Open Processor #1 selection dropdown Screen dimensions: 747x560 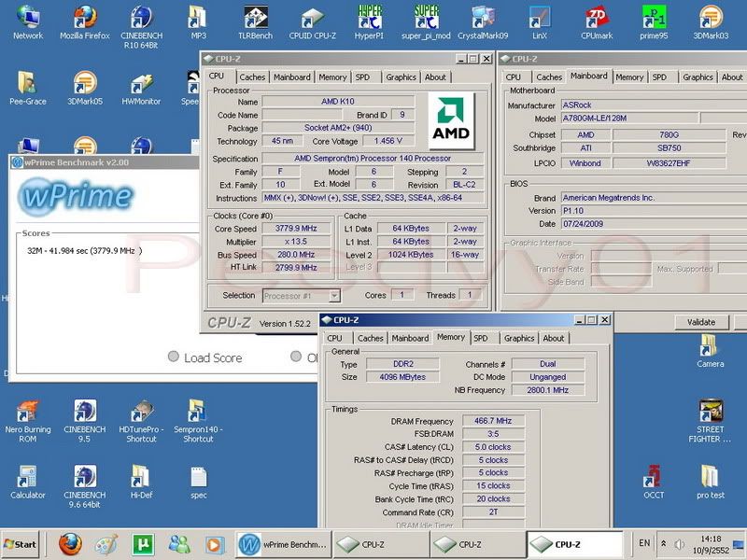coord(301,296)
